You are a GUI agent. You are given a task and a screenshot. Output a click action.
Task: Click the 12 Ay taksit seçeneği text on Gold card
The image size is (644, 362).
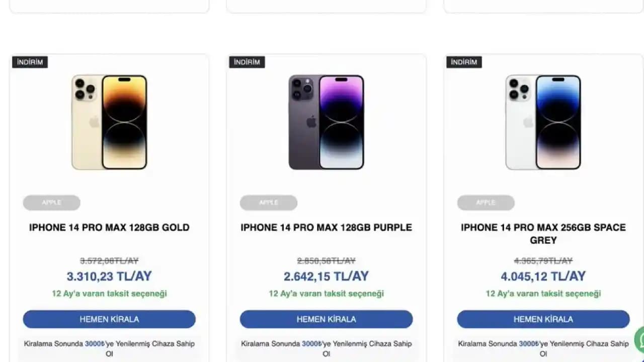click(109, 293)
